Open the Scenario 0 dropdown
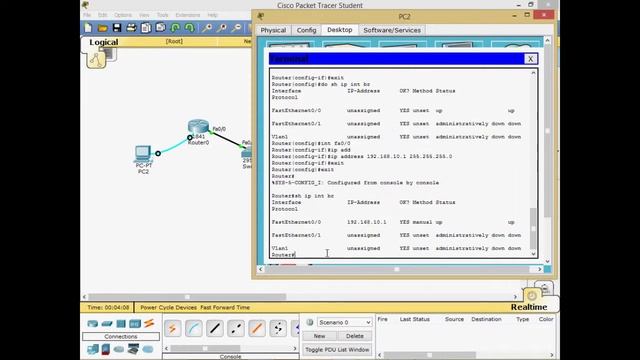Image resolution: width=640 pixels, height=360 pixels. [x=344, y=322]
